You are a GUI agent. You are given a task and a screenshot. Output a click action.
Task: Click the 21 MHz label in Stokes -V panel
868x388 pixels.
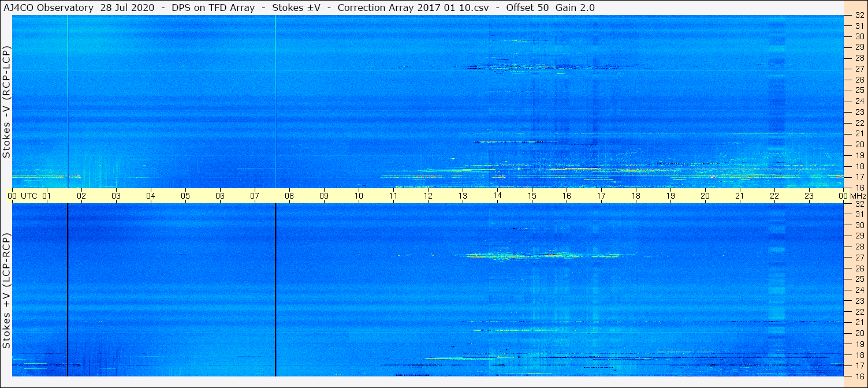pos(859,134)
